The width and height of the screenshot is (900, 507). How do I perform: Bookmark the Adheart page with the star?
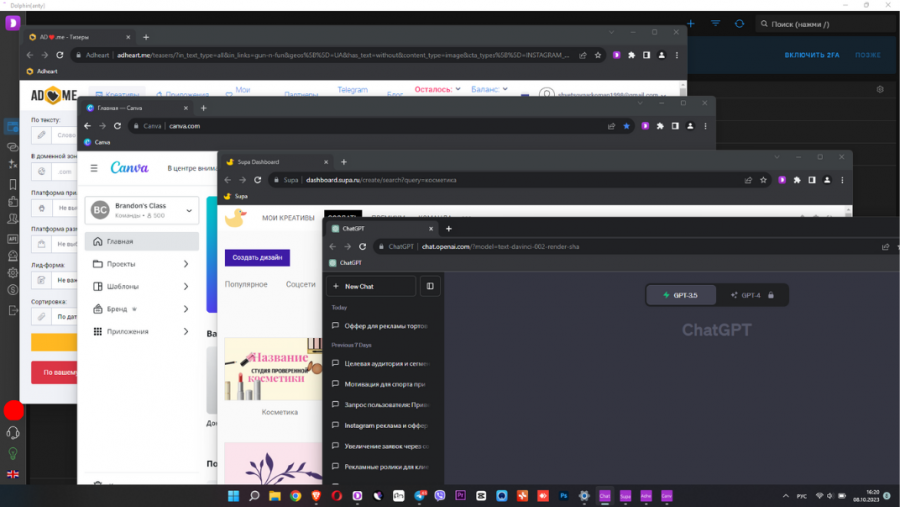[x=598, y=55]
